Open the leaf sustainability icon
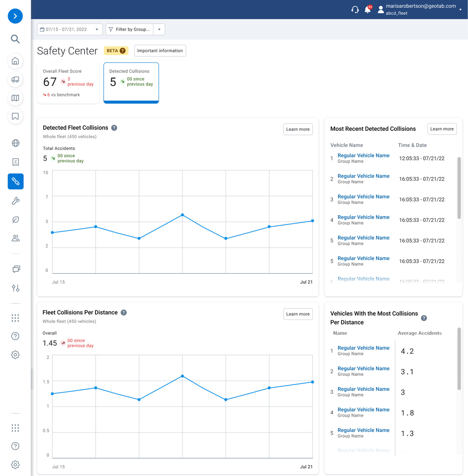 15,220
